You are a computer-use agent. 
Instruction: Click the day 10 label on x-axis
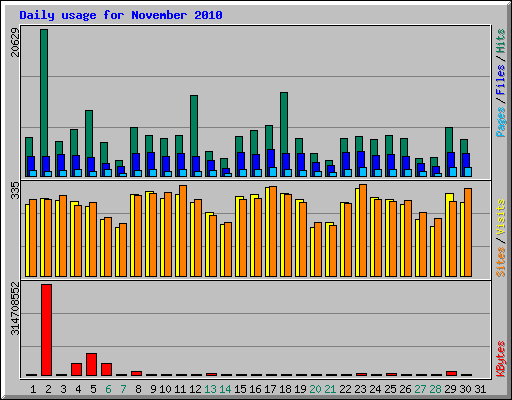(165, 389)
